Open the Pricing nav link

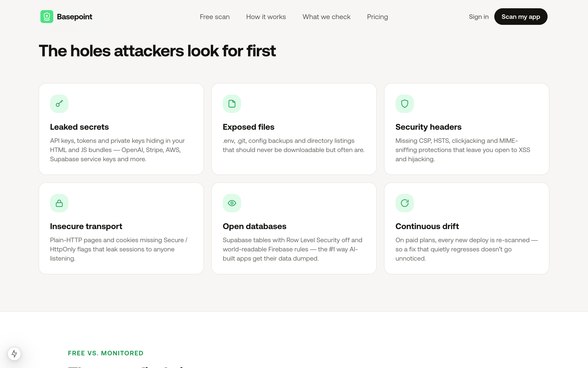pyautogui.click(x=377, y=17)
